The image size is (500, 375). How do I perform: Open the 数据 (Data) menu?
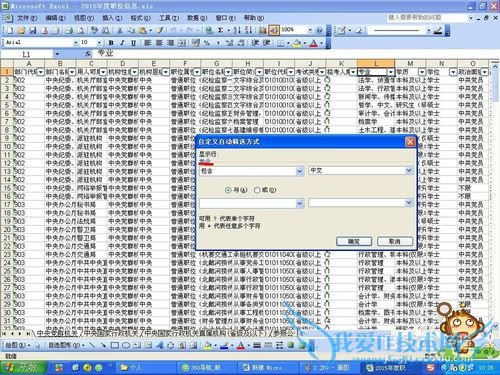[x=197, y=18]
